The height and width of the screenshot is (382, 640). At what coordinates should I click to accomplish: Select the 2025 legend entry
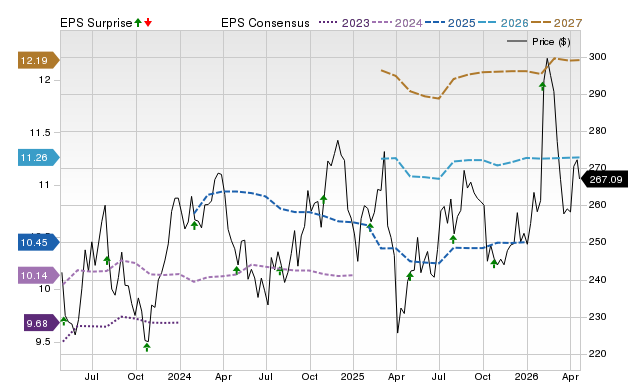tap(450, 23)
